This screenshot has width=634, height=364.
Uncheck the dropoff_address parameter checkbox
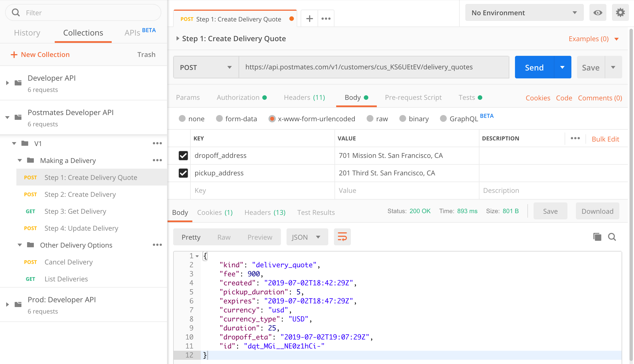point(183,155)
